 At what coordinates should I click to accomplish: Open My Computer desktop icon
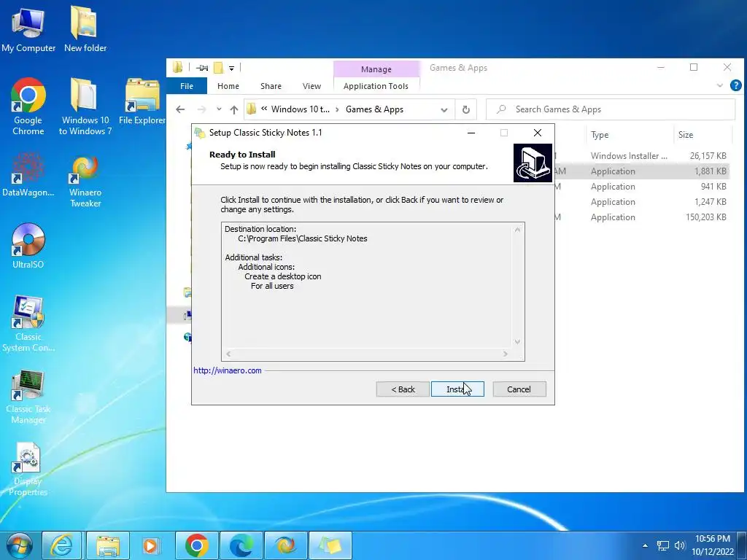pyautogui.click(x=28, y=29)
